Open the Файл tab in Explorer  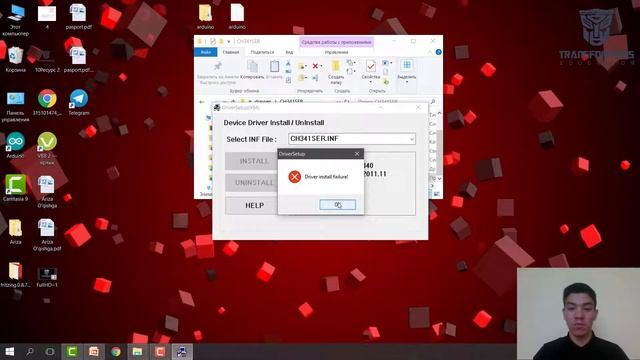pyautogui.click(x=206, y=52)
